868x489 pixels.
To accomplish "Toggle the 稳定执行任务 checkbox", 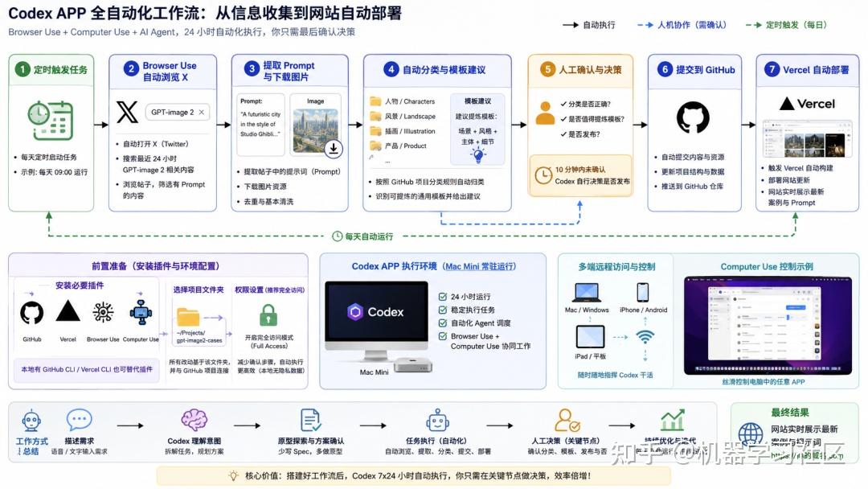I will tap(443, 310).
